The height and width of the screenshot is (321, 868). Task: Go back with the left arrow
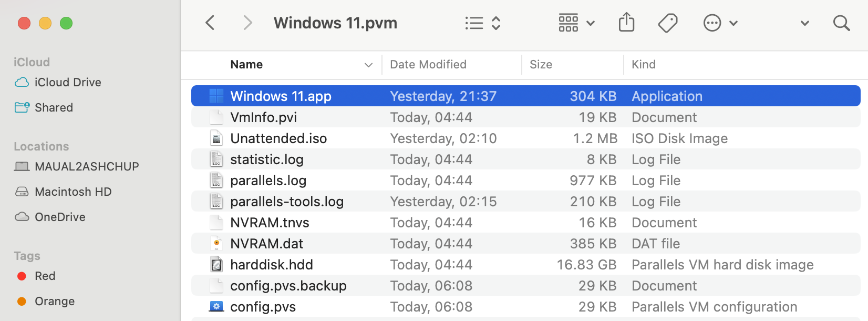210,23
